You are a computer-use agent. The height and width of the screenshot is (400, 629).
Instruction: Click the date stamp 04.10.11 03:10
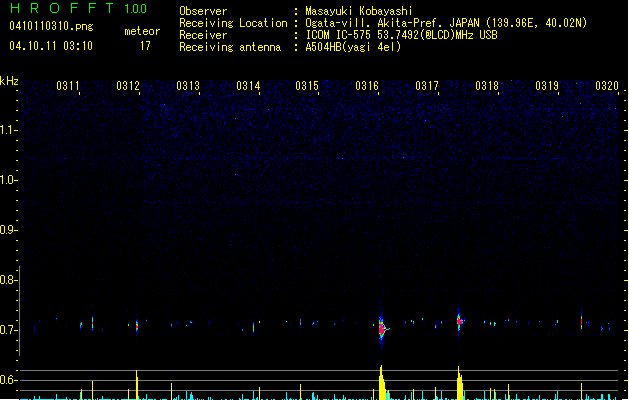[51, 46]
